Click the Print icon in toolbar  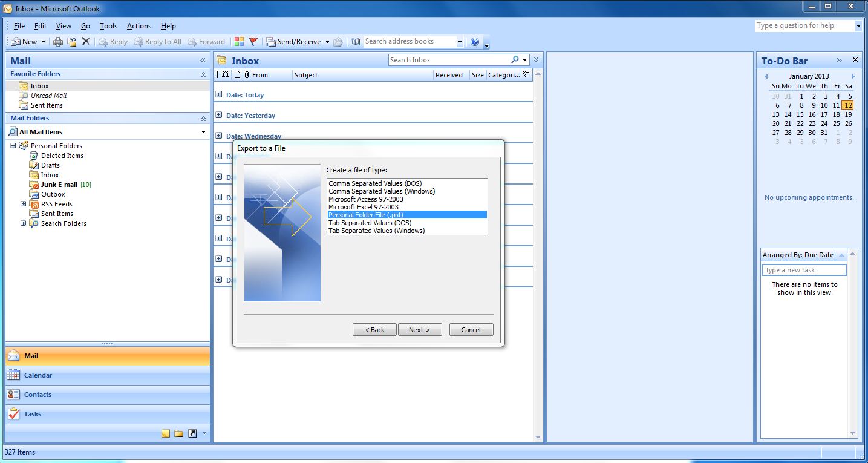coord(58,42)
